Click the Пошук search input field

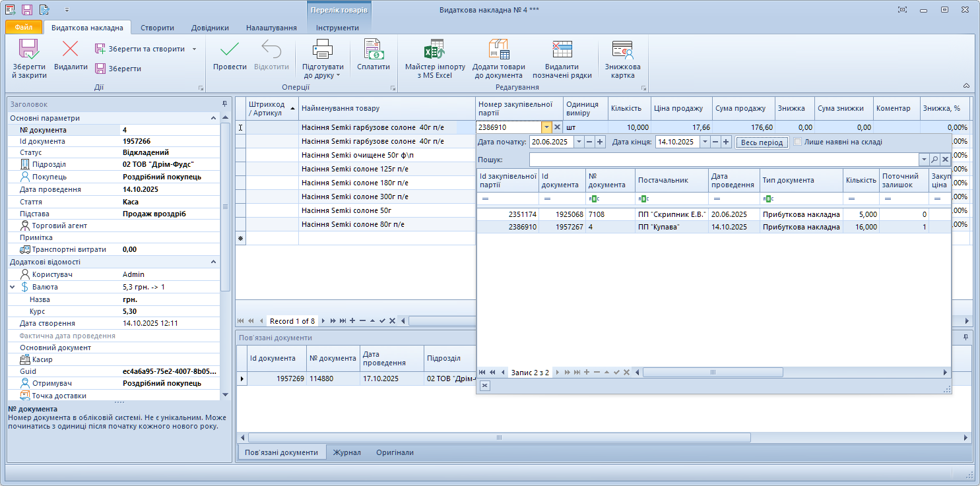[x=724, y=160]
